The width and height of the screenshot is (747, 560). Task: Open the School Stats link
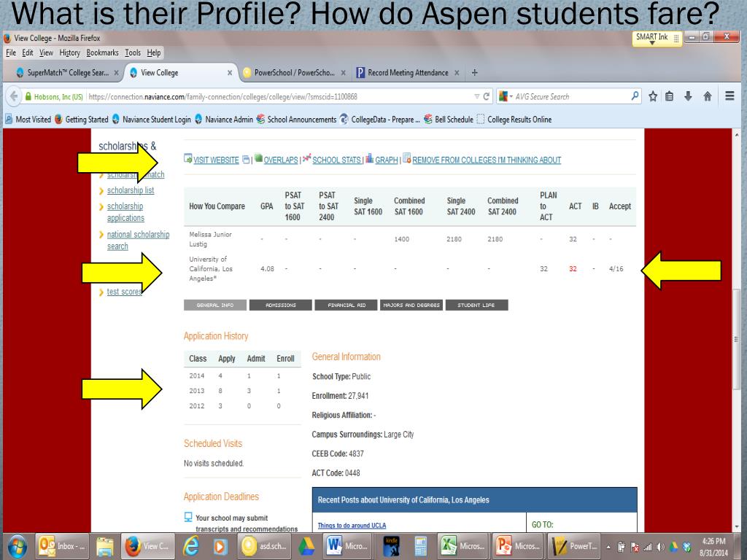point(337,160)
